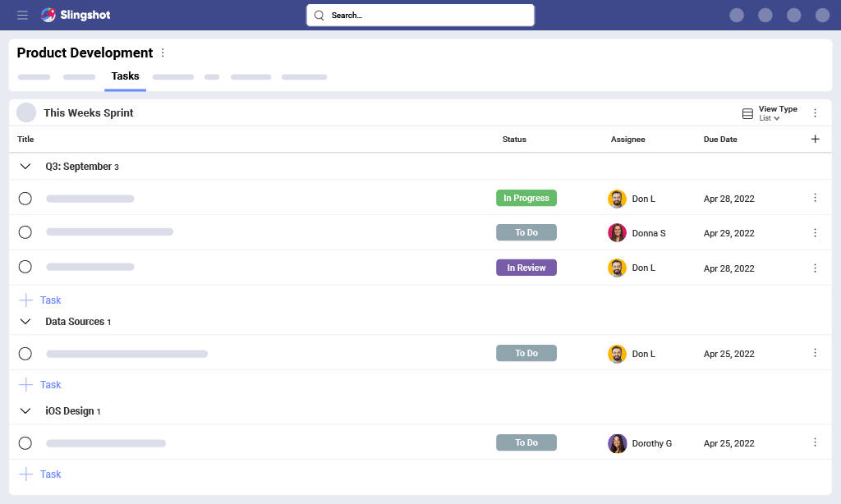This screenshot has height=504, width=841.
Task: Open options for the In Progress task row
Action: click(x=816, y=198)
